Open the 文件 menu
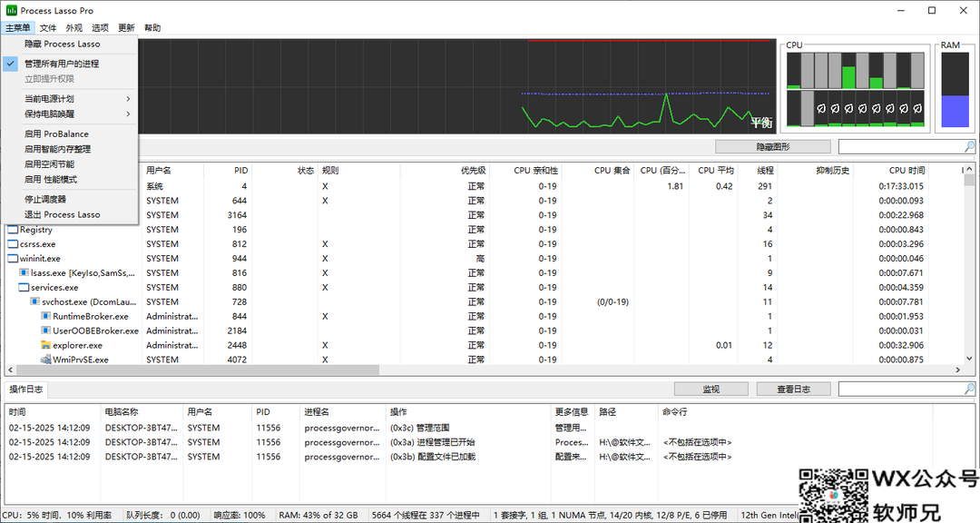This screenshot has width=980, height=523. [x=47, y=27]
